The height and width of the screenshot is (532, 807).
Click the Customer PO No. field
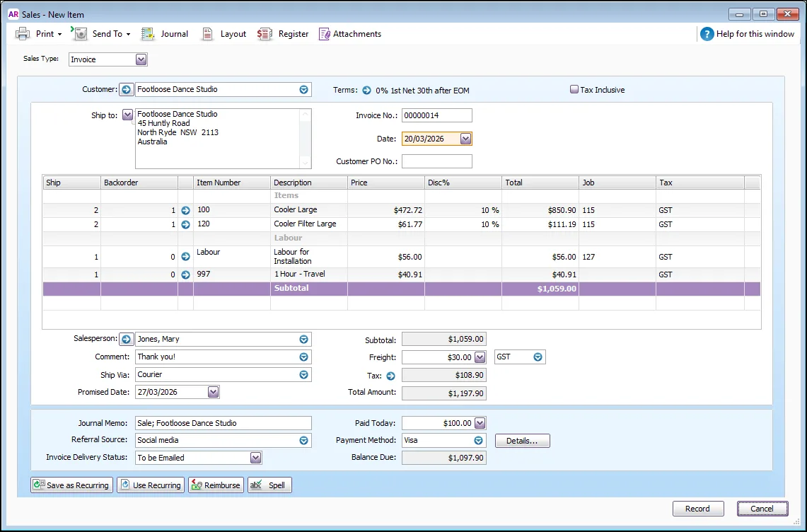point(436,162)
